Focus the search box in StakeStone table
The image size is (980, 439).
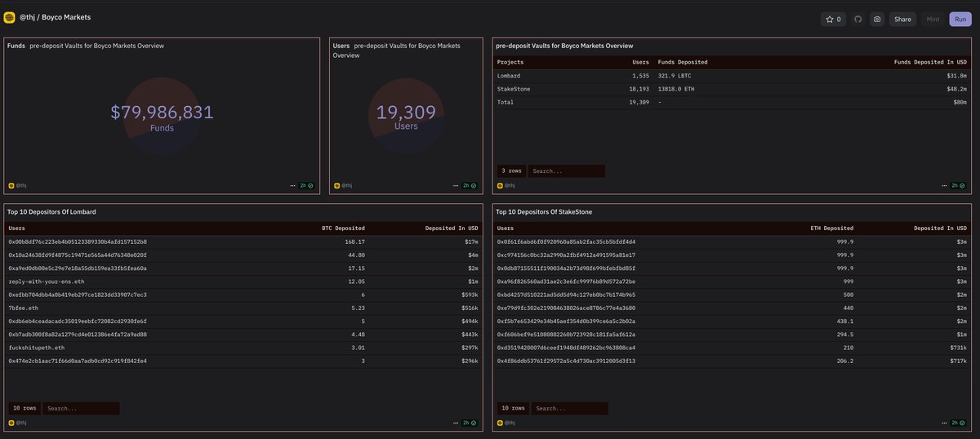click(x=571, y=408)
